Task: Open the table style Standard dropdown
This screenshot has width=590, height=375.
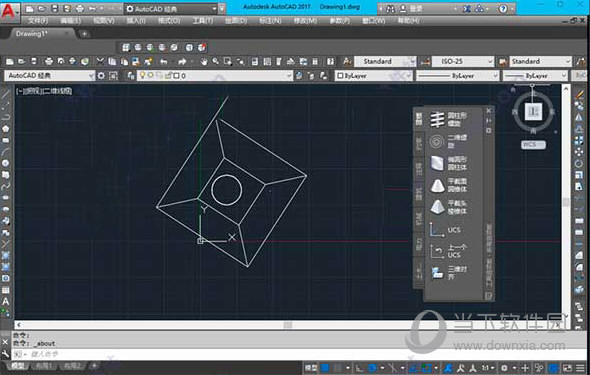Action: pos(540,61)
